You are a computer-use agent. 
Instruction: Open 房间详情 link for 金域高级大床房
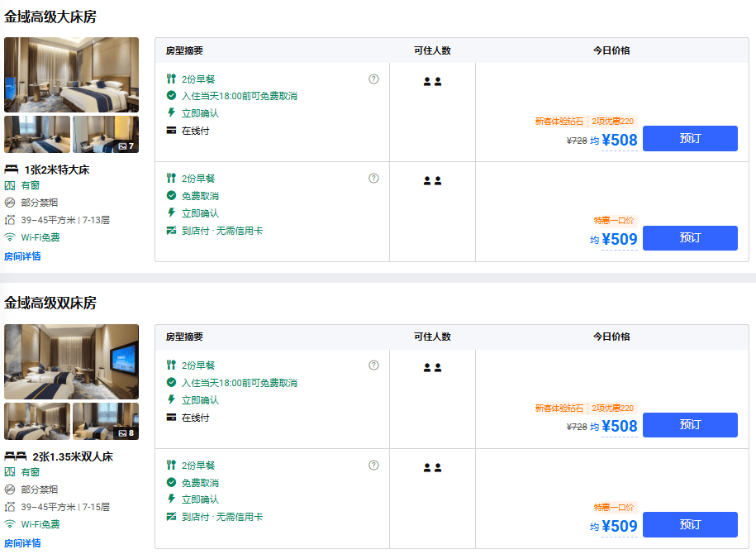coord(22,256)
